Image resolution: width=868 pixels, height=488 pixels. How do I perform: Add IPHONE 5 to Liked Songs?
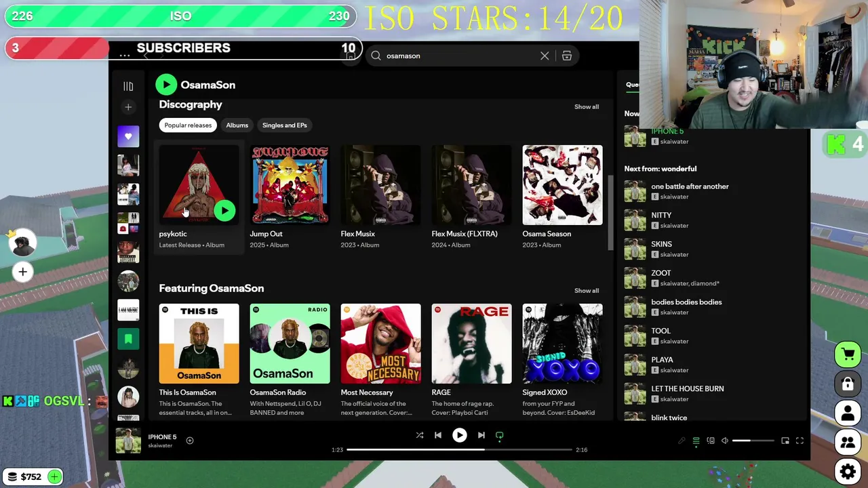click(x=190, y=441)
